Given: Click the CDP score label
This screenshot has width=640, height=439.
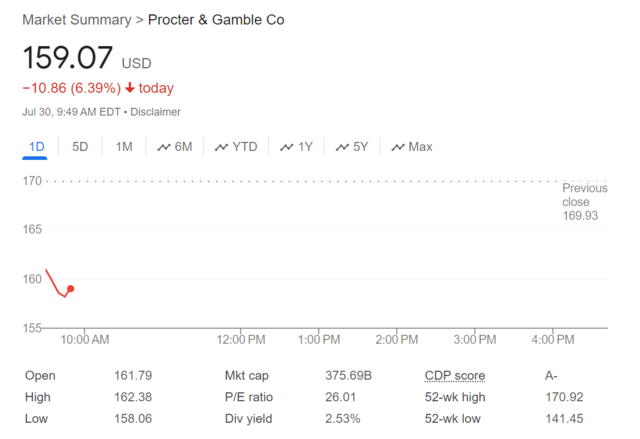Looking at the screenshot, I should [455, 375].
